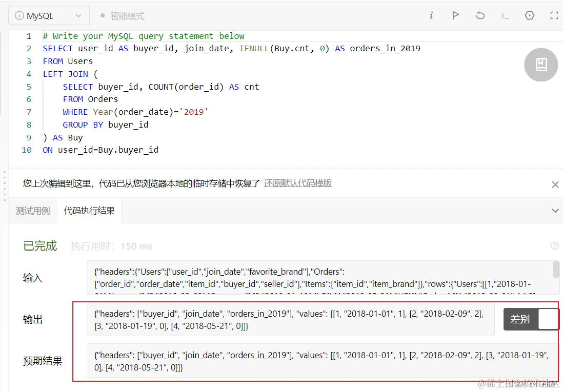Click the panel drag handle dots

[4, 185]
